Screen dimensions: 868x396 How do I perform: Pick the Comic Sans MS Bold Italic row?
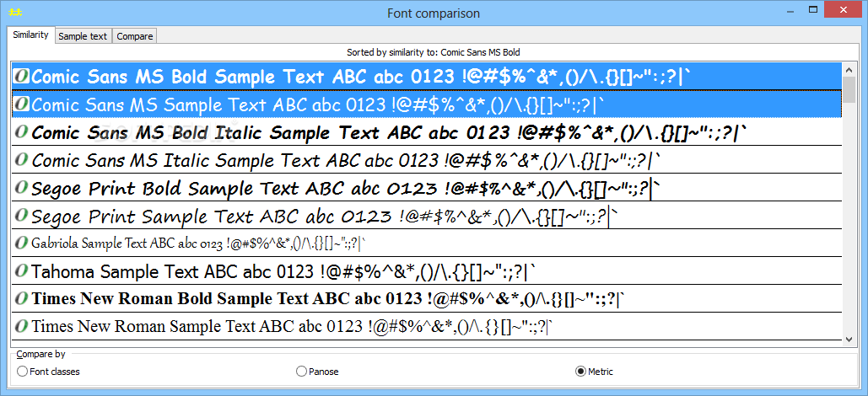click(427, 131)
